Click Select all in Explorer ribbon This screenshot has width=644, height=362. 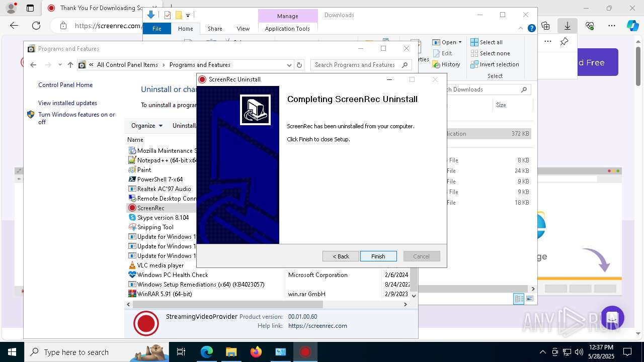click(487, 42)
